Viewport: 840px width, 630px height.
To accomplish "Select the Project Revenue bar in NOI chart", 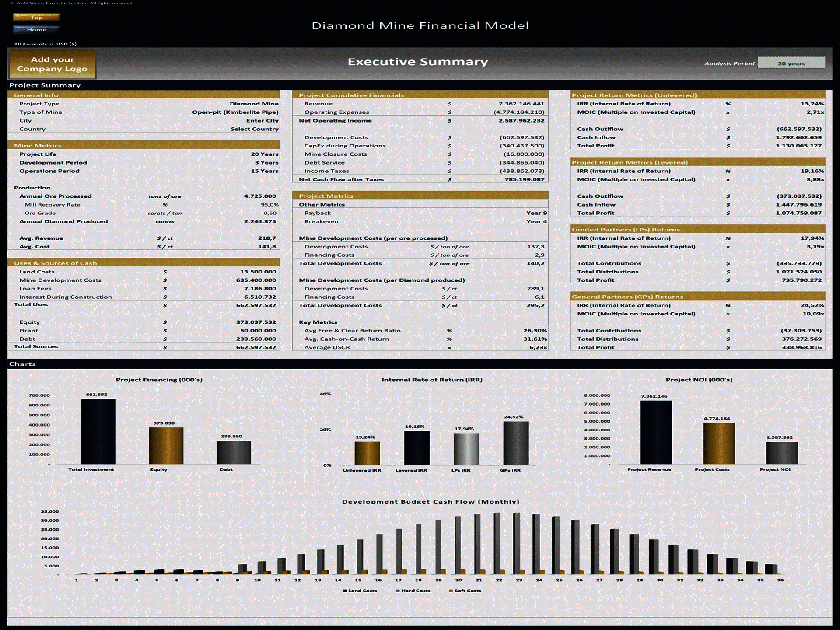I will coord(656,432).
